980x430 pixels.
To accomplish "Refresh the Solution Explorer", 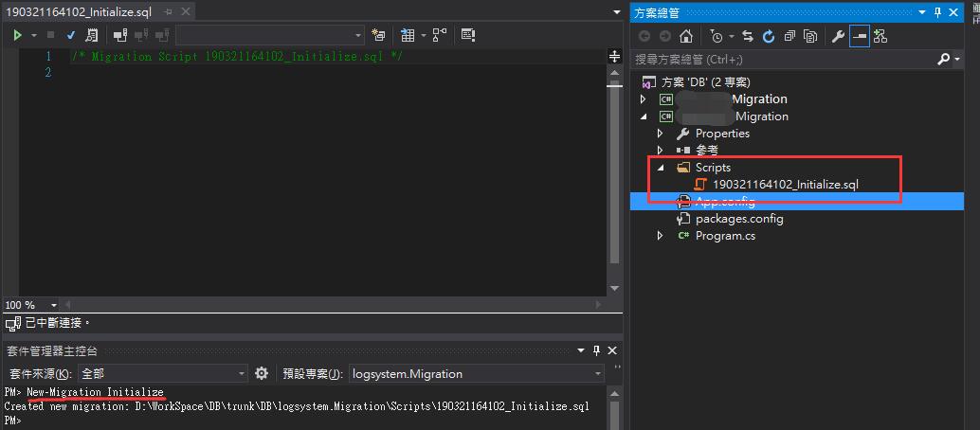I will (x=769, y=36).
